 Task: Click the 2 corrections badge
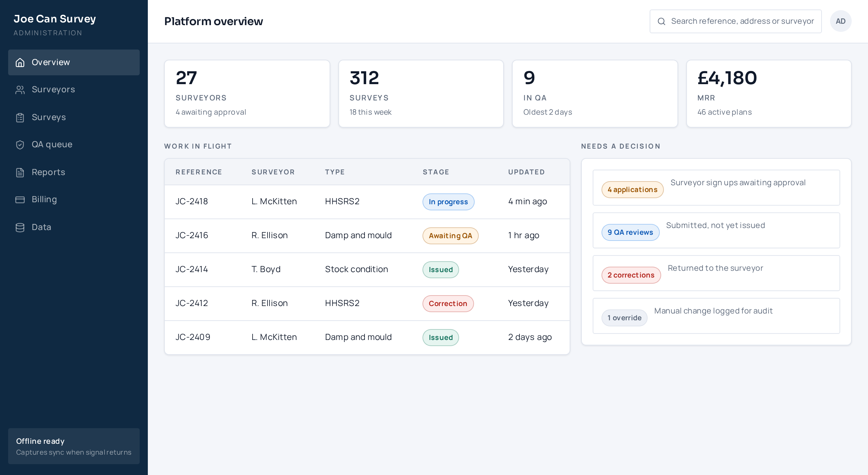(x=631, y=275)
